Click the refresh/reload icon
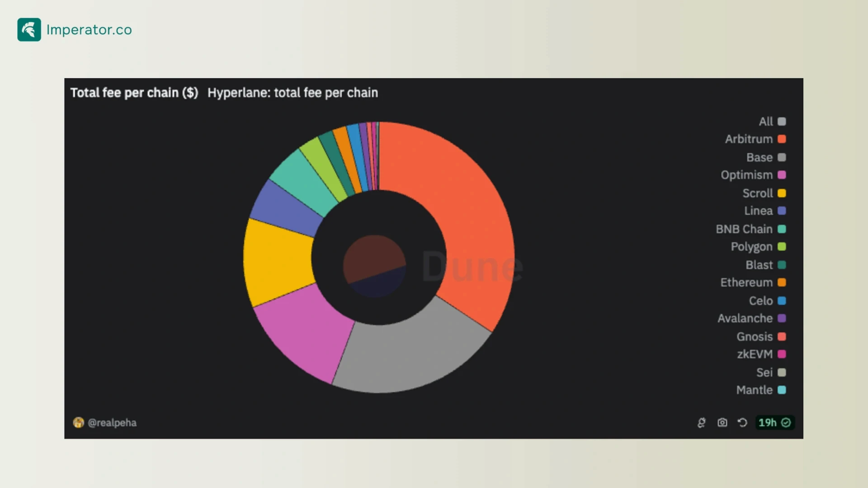The image size is (868, 488). point(742,422)
